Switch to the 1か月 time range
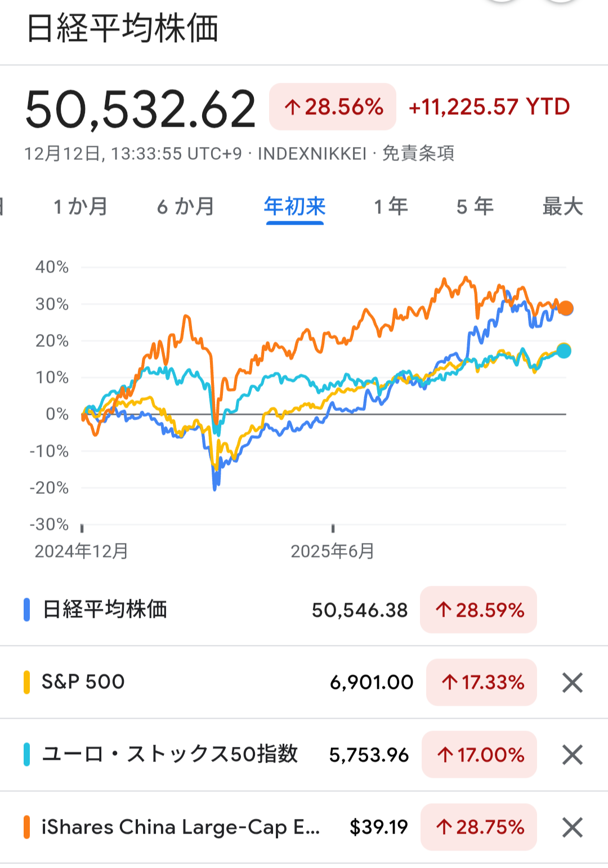The image size is (608, 868). (81, 207)
